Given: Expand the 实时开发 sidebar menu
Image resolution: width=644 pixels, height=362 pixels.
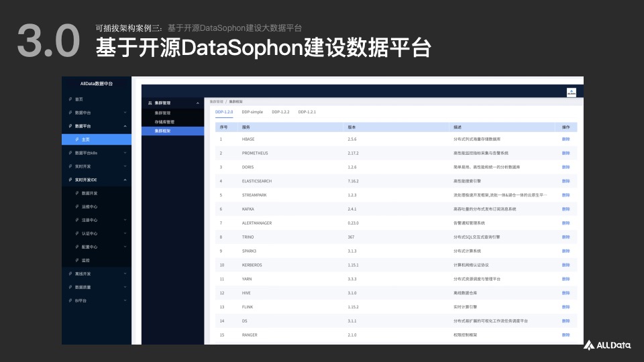Looking at the screenshot, I should (x=125, y=166).
